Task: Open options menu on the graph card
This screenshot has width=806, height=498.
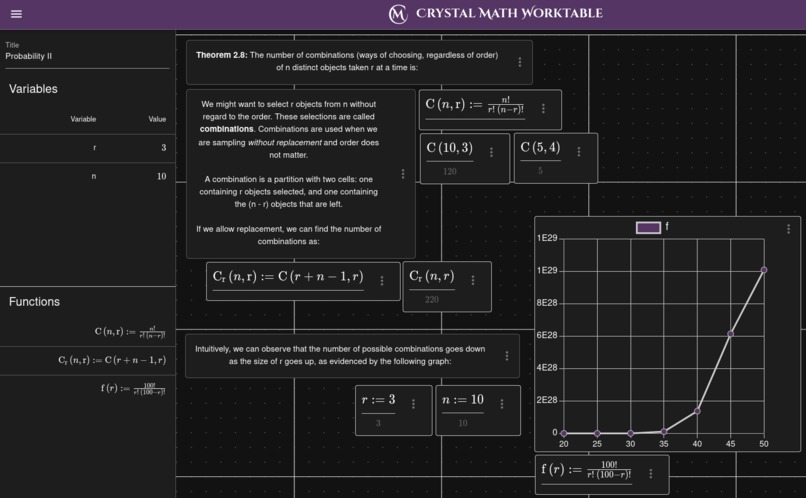Action: (789, 229)
